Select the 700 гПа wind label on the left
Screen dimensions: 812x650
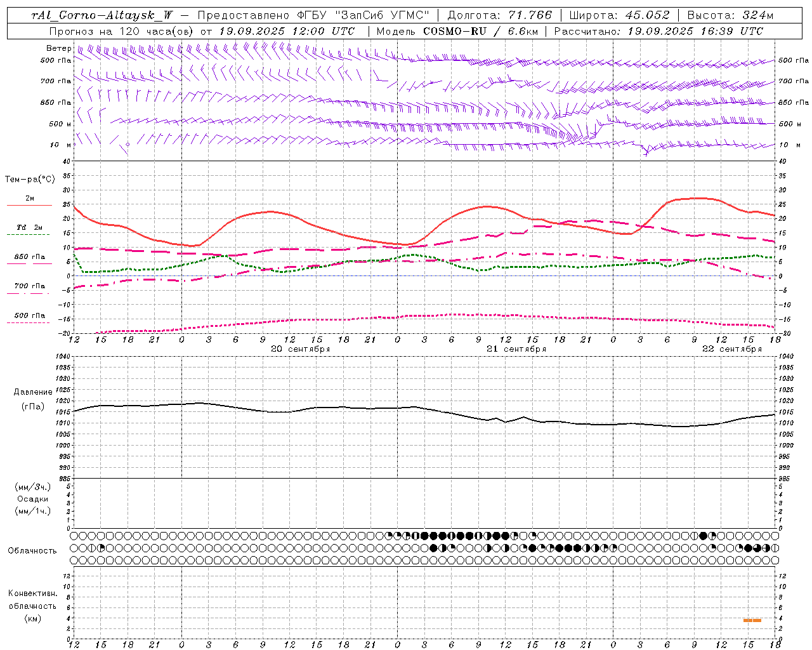click(x=56, y=81)
